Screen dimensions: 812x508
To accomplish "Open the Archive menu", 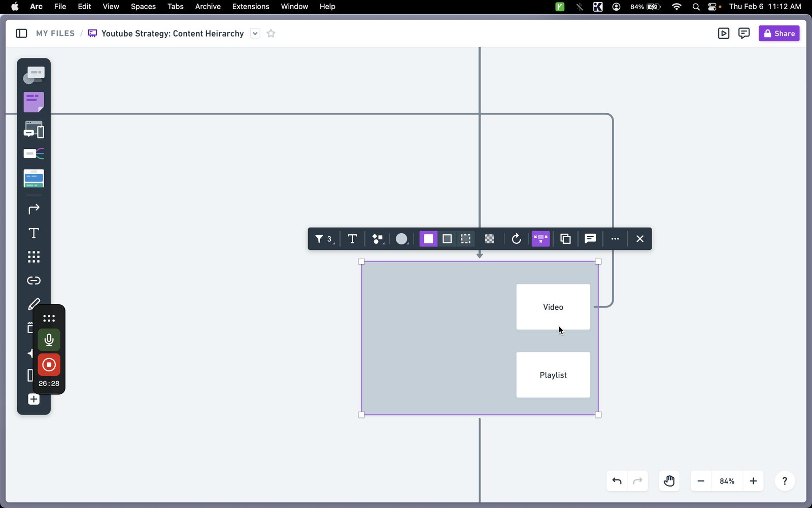I will pos(208,7).
